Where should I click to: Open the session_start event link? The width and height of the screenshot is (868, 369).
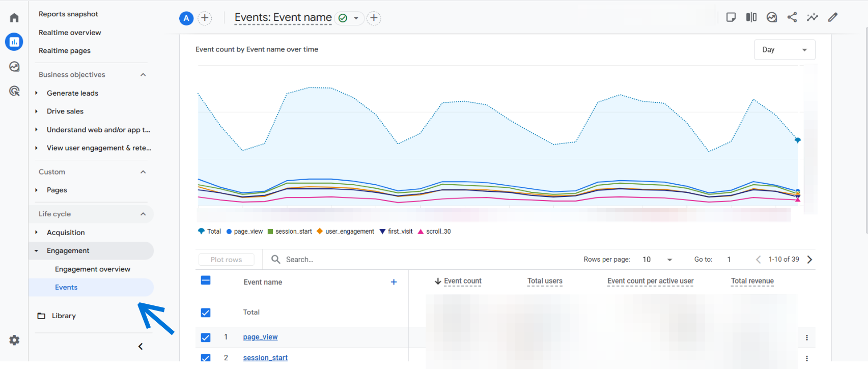click(265, 358)
